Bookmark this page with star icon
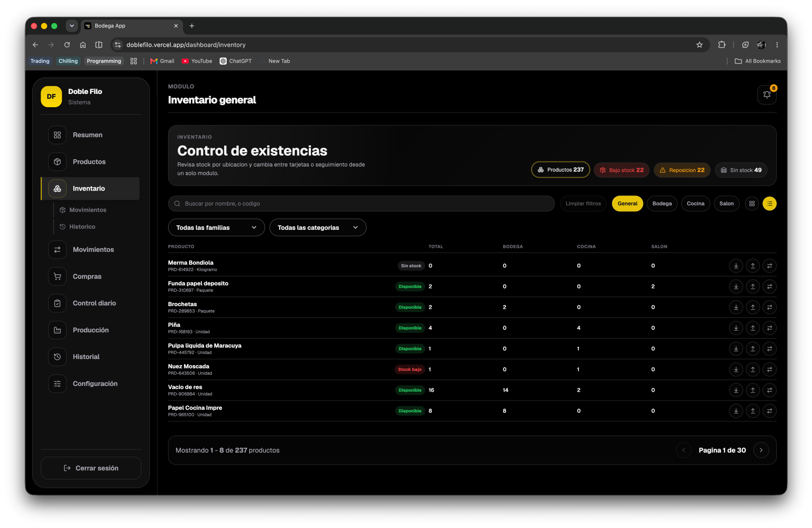Screen dimensions: 812x528 pos(699,45)
